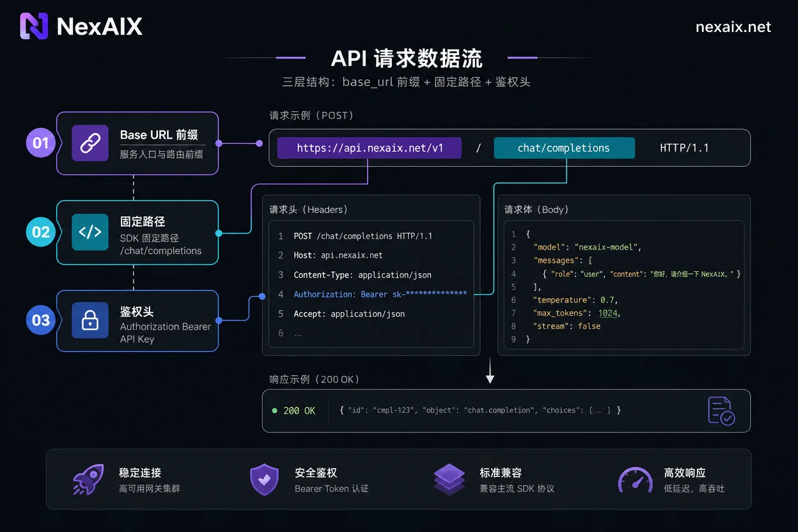Screen dimensions: 798x532
Task: Click the 稳定连接 feature title
Action: tap(140, 473)
